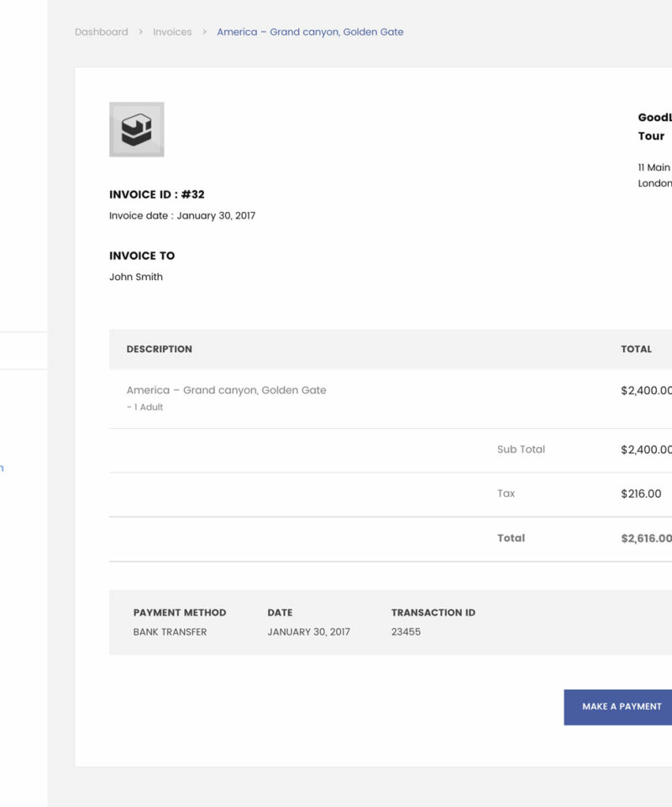Click the chevron after Dashboard breadcrumb
The width and height of the screenshot is (672, 807).
(141, 32)
